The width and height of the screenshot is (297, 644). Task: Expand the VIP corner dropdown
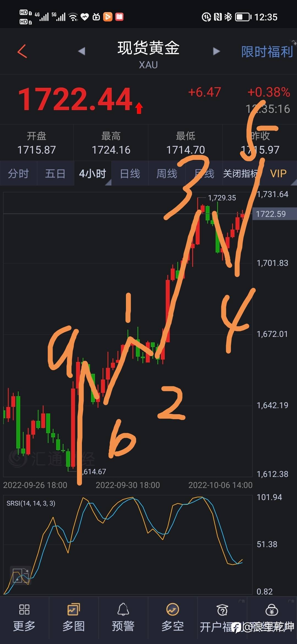click(x=278, y=173)
